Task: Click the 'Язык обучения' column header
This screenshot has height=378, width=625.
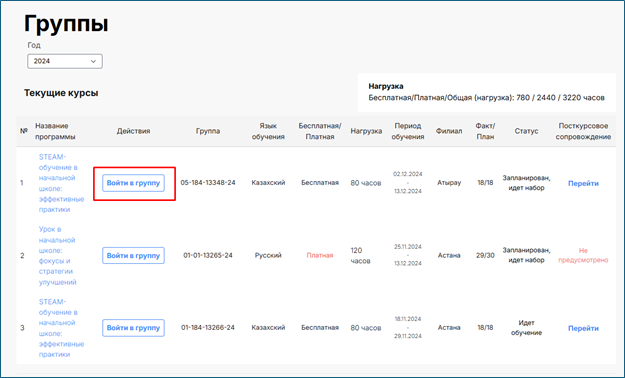Action: click(x=268, y=131)
